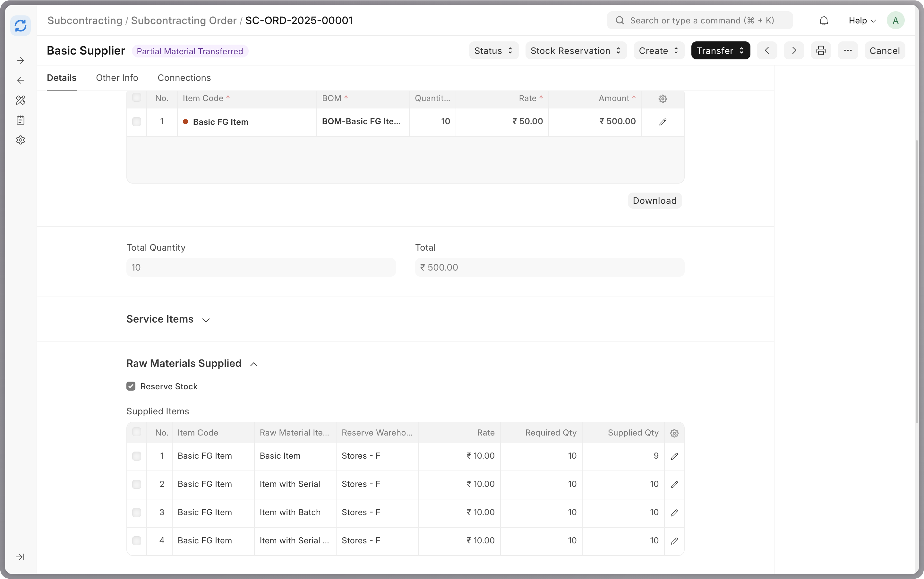This screenshot has height=579, width=924.
Task: Click the notification bell icon
Action: pos(824,21)
